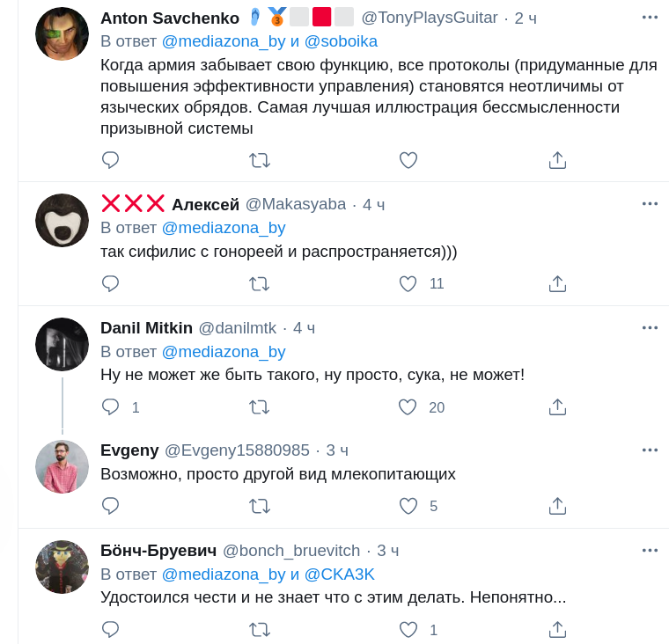
Task: Open @soboika profile link
Action: click(x=341, y=41)
